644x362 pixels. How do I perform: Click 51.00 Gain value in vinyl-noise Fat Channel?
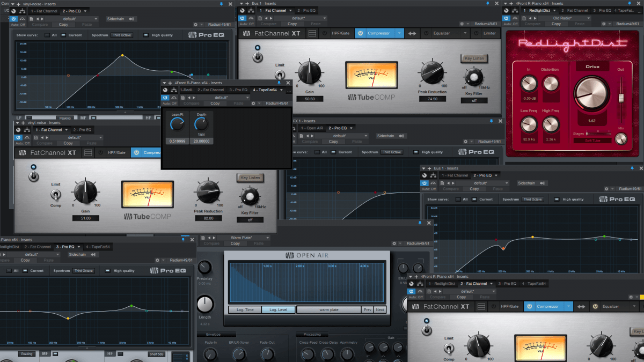[x=86, y=218]
